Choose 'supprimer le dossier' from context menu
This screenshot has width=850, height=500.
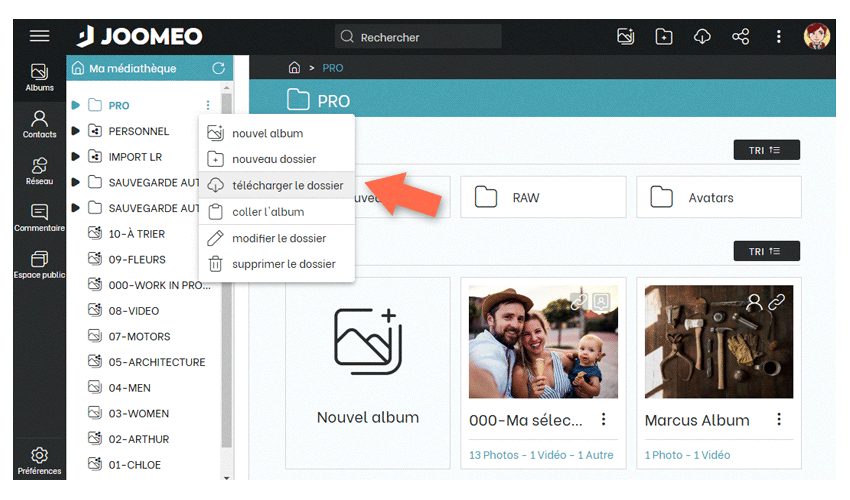283,264
